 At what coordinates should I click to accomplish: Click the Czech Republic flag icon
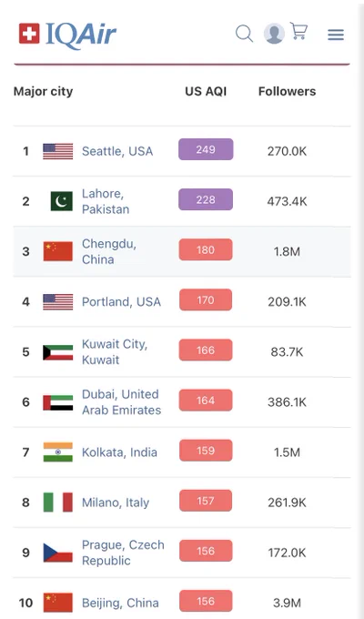click(x=58, y=553)
